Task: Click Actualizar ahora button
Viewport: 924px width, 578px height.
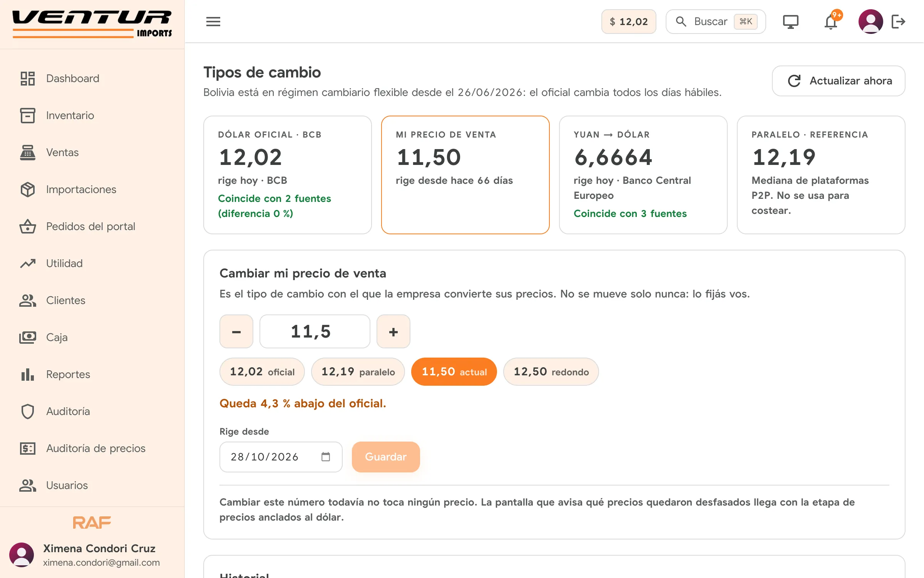Action: tap(839, 81)
